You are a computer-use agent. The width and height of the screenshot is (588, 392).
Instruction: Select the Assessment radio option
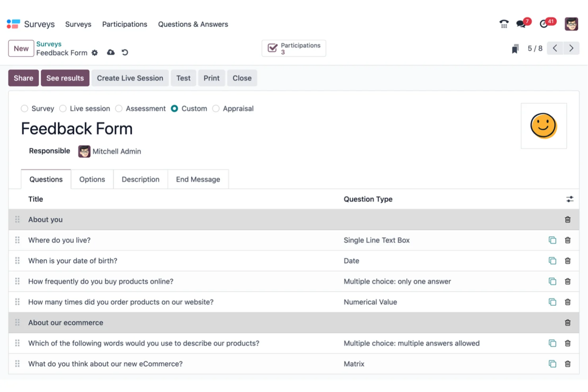click(119, 109)
